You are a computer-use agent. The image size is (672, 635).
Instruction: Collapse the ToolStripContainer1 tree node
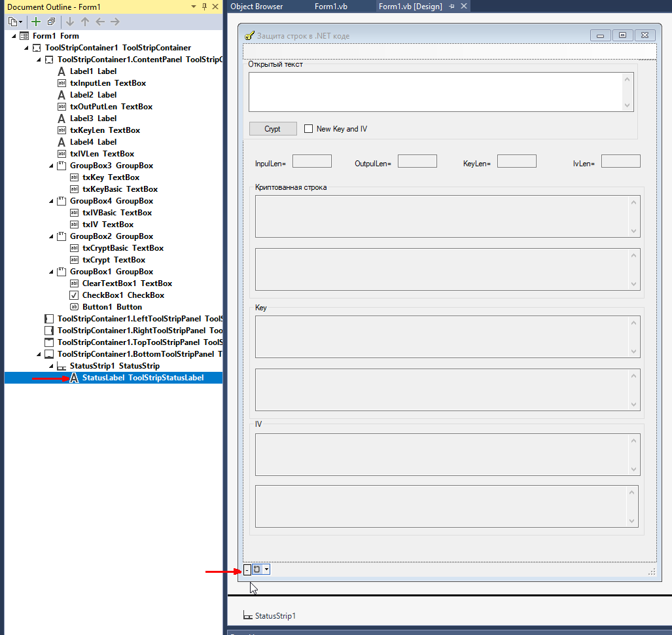pyautogui.click(x=26, y=48)
